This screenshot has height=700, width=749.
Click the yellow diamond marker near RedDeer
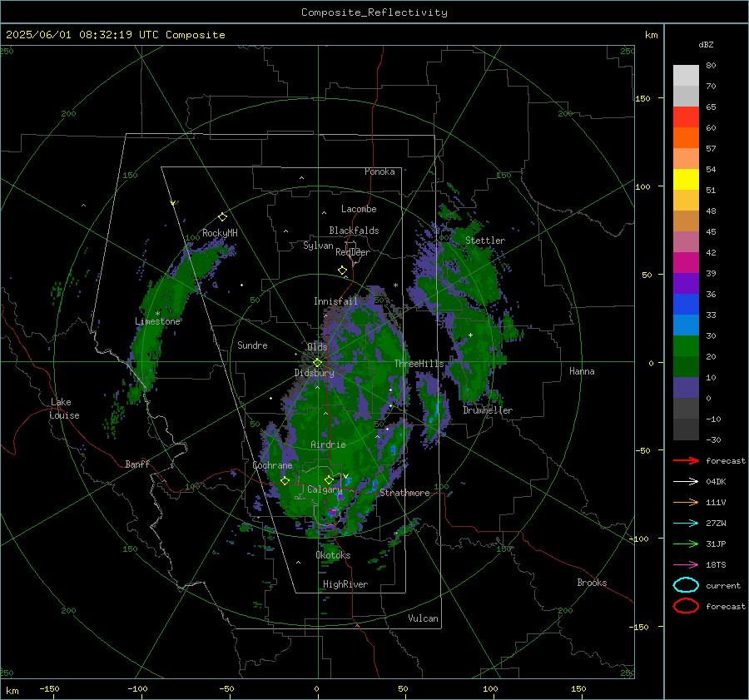342,271
